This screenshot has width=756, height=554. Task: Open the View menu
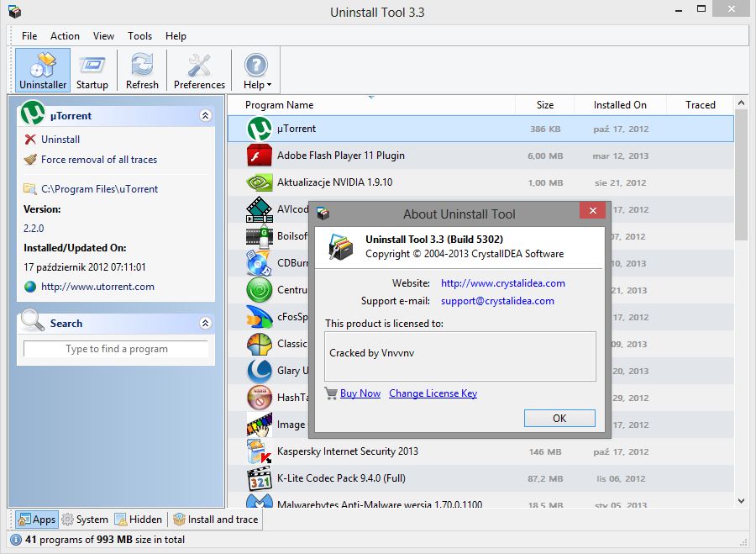coord(103,35)
